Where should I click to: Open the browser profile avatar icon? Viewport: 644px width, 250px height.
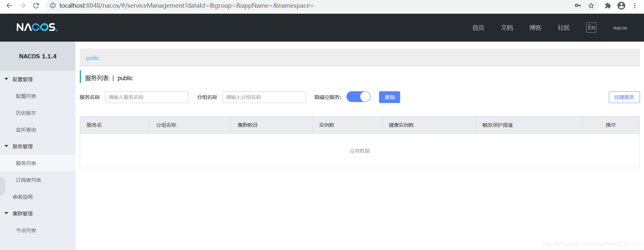(x=621, y=6)
